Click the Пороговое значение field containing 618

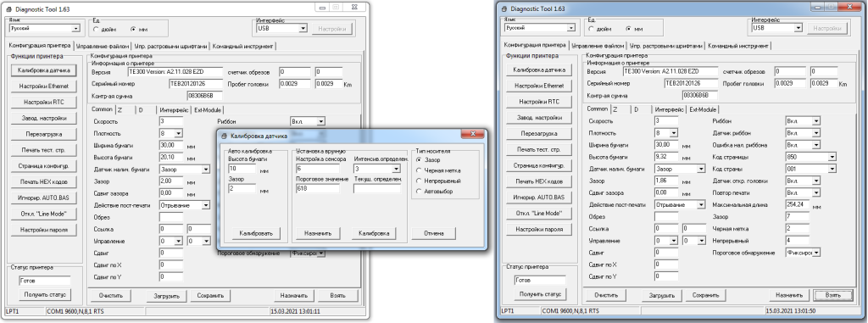tap(318, 188)
